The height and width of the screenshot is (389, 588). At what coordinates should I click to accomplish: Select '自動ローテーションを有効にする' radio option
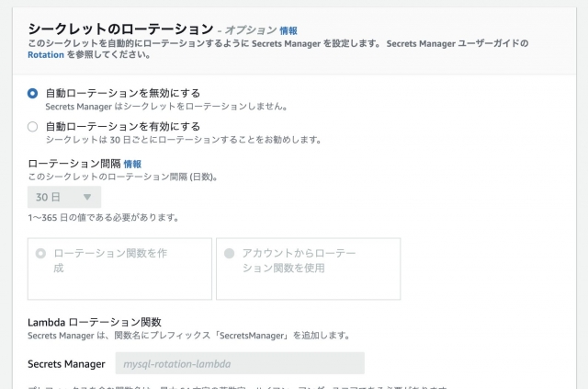(x=33, y=127)
